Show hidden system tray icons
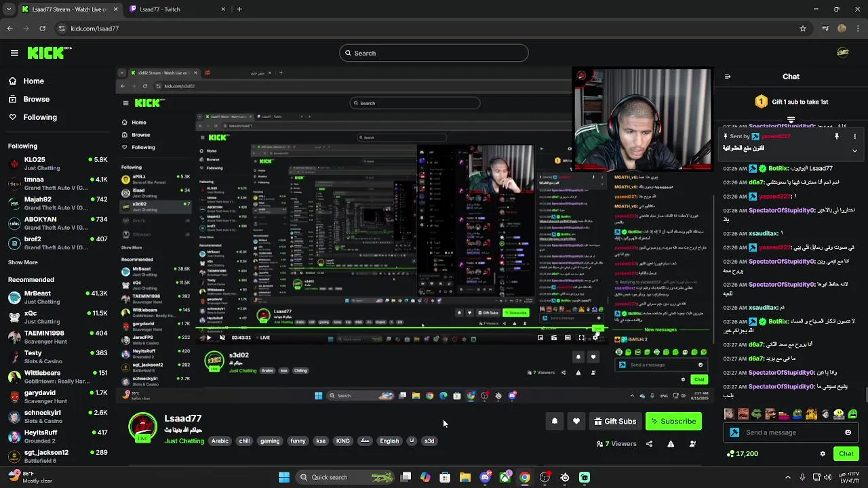The width and height of the screenshot is (868, 488). pyautogui.click(x=788, y=477)
